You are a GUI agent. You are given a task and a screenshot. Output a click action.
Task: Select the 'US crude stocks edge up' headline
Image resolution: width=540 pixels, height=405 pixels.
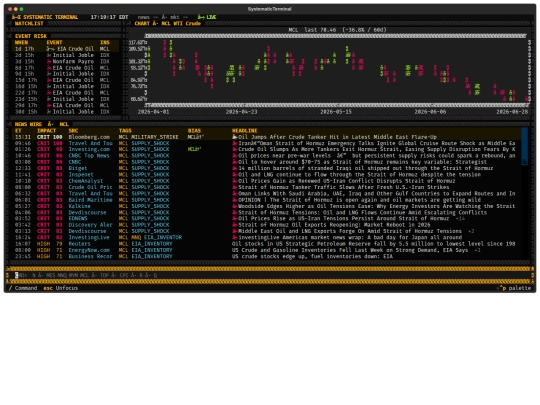pyautogui.click(x=312, y=256)
